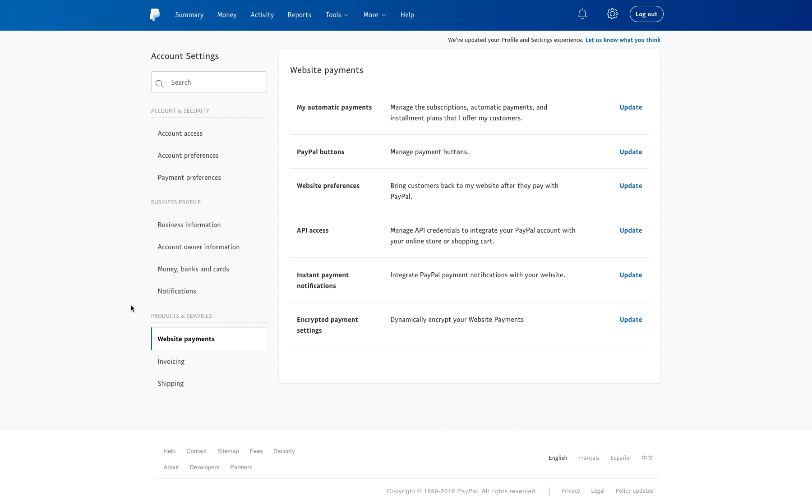Expand the Tools dropdown menu
Viewport: 812px width, 504px height.
[337, 15]
